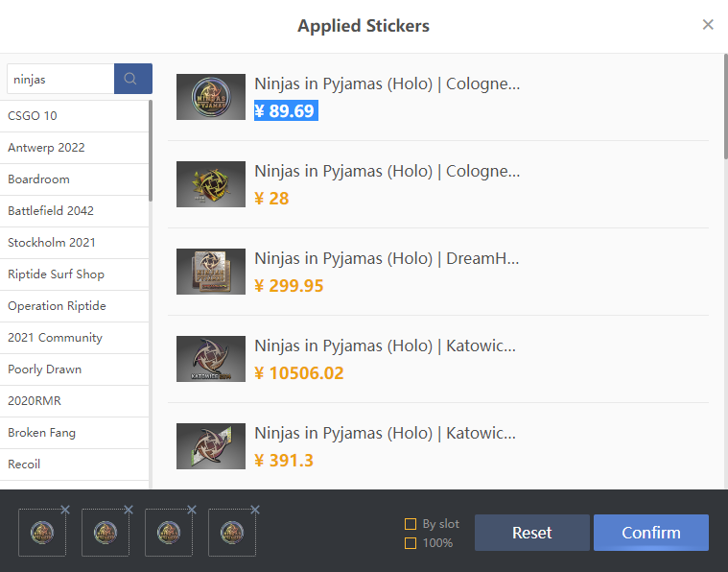Close the Applied Stickers dialog
The width and height of the screenshot is (728, 572).
click(x=708, y=25)
